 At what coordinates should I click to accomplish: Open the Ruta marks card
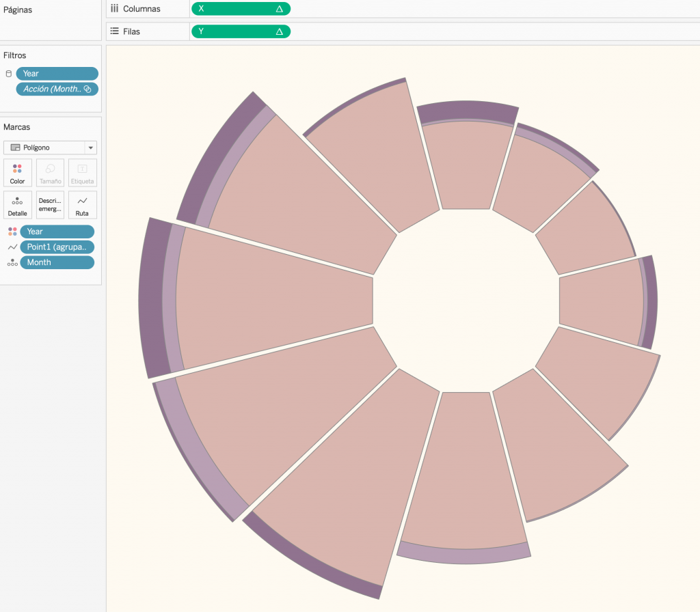point(82,205)
